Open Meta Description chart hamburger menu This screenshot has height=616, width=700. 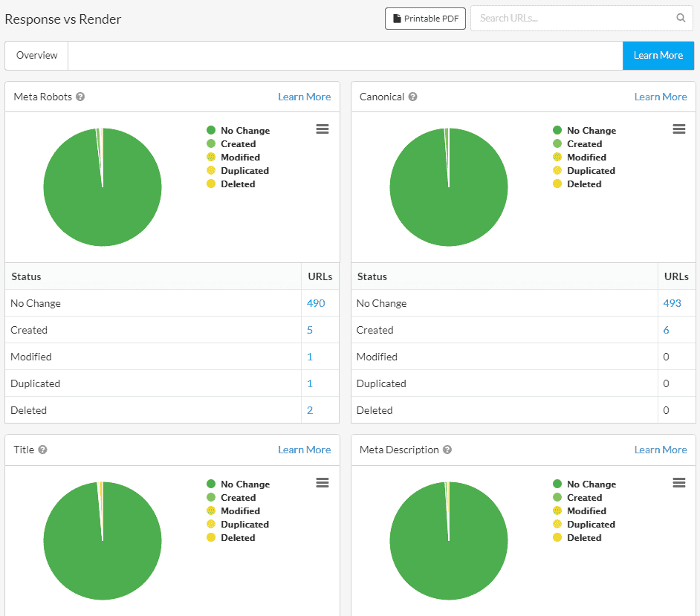[x=679, y=483]
